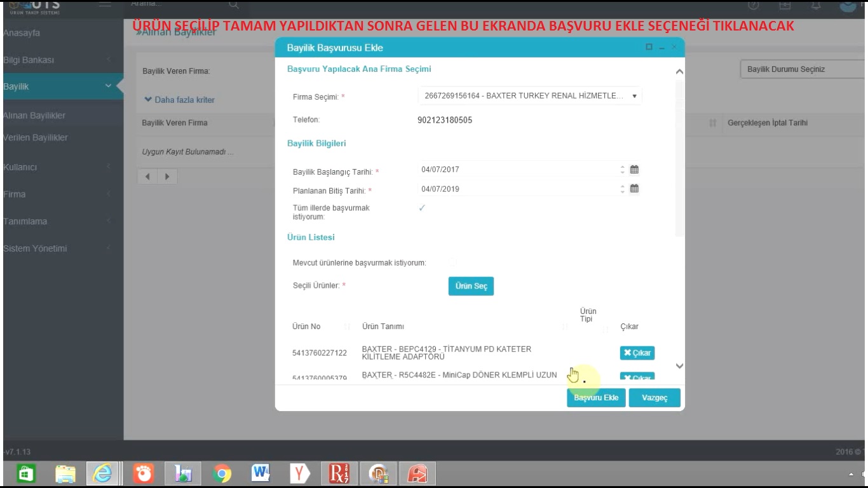868x488 pixels.
Task: Open Verilen Bayilikler in the sidebar
Action: click(x=36, y=138)
